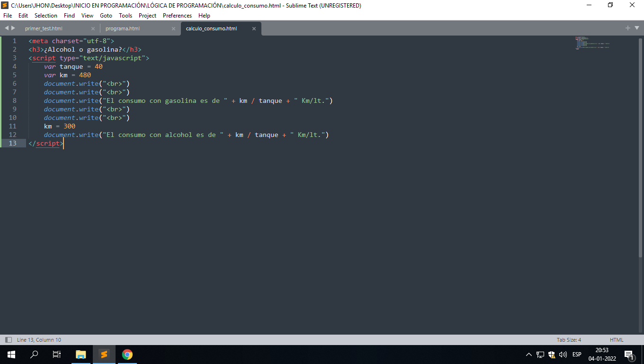644x364 pixels.
Task: Open File Explorer from taskbar
Action: tap(81, 354)
